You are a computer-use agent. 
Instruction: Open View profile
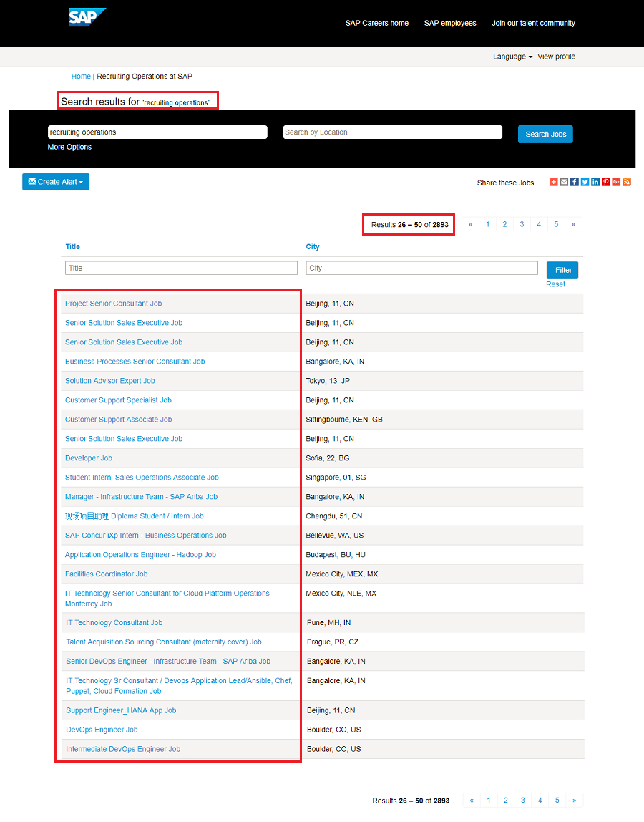(x=556, y=57)
